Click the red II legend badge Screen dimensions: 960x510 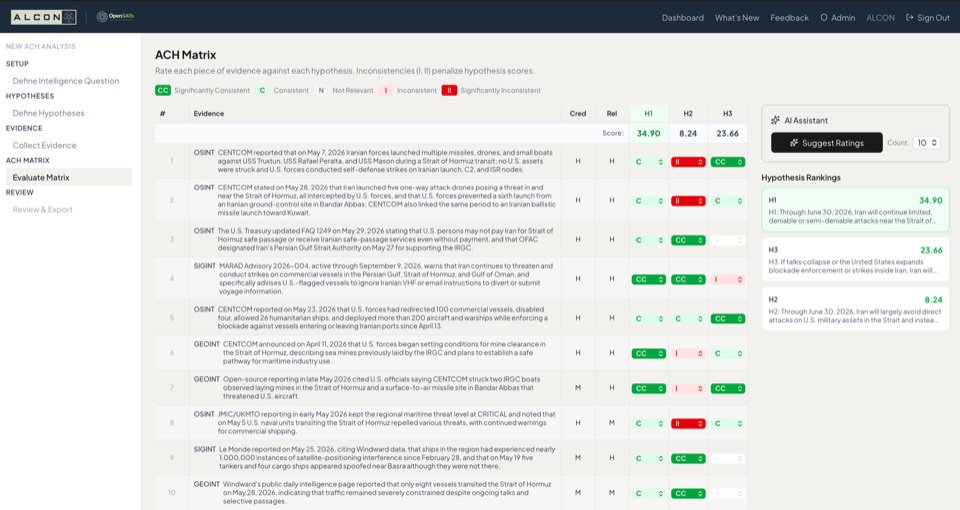(449, 90)
